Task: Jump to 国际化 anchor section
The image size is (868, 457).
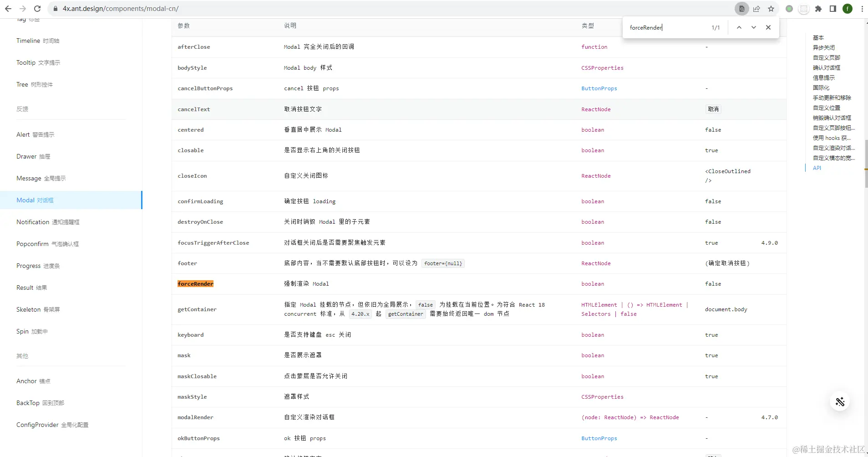Action: [821, 87]
